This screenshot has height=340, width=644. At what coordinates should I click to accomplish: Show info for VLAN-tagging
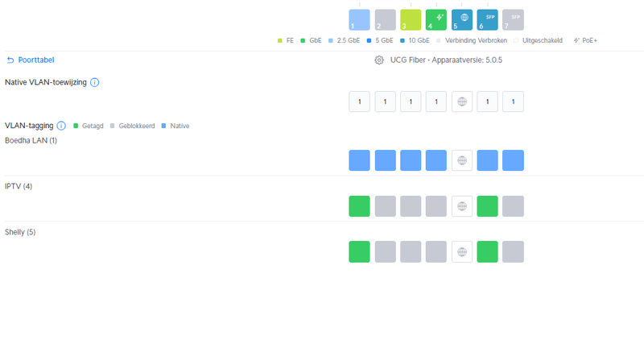click(61, 126)
